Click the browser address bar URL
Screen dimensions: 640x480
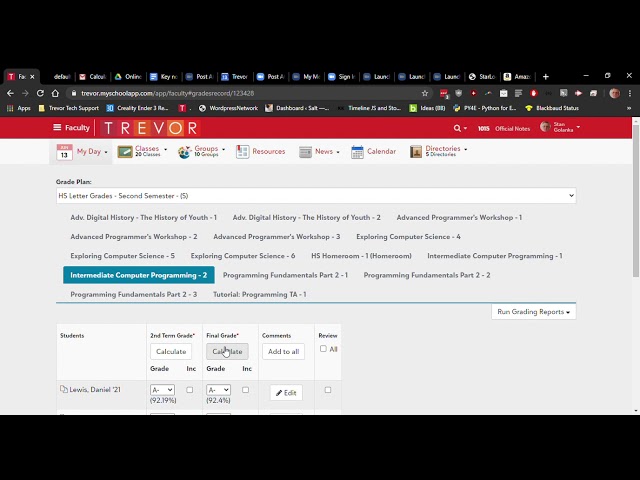coord(167,93)
